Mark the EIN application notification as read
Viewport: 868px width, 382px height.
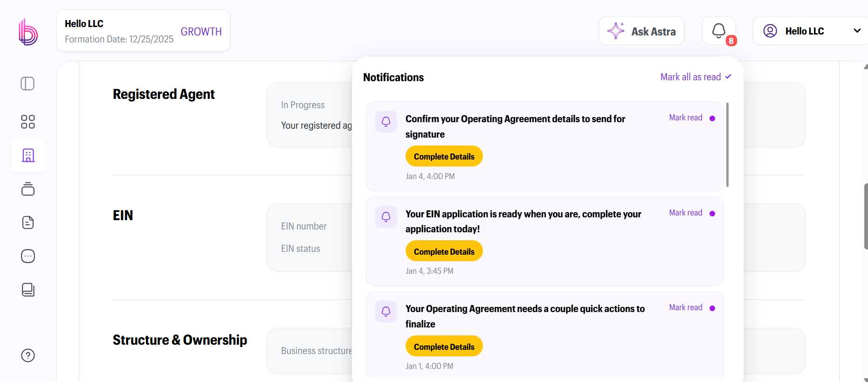click(685, 213)
